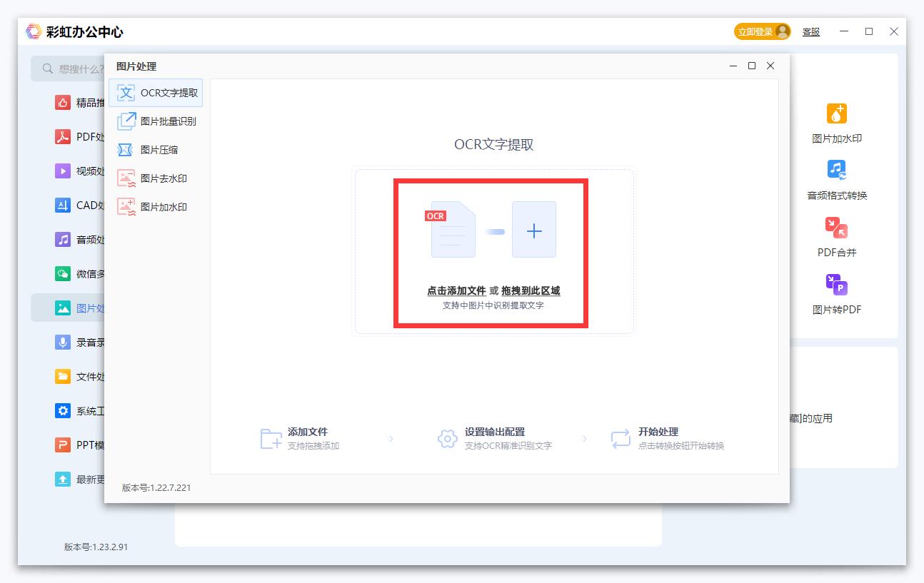Select WeChat icon in main sidebar
This screenshot has width=924, height=583.
click(63, 273)
